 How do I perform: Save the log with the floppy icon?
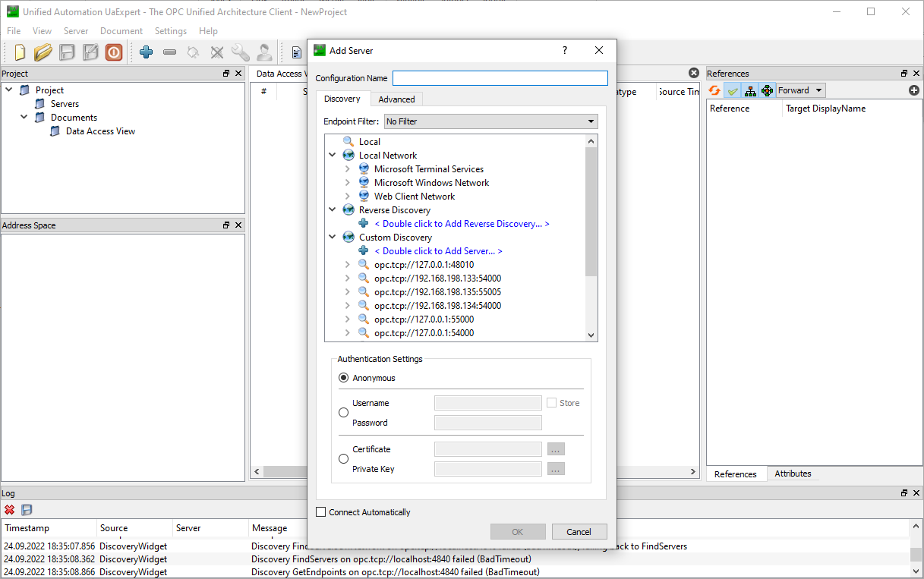coord(27,510)
